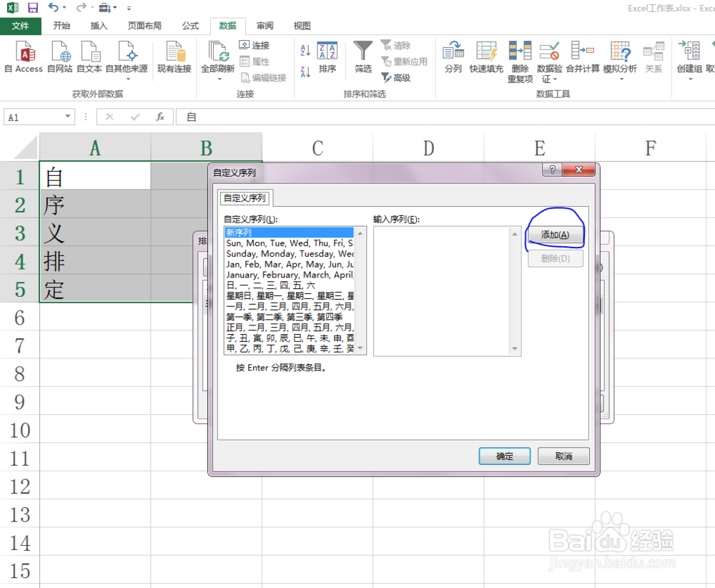Viewport: 715px width, 588px height.
Task: Switch to the Insert (插入) tab
Action: (99, 26)
